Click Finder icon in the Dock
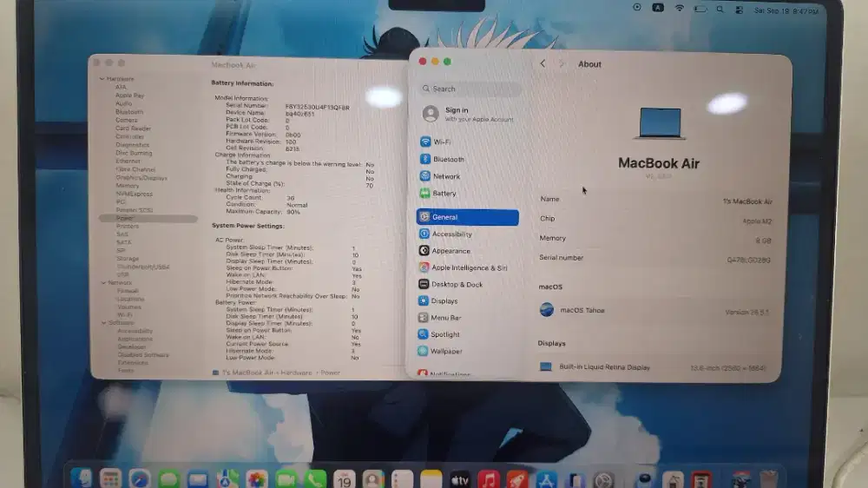 point(82,478)
